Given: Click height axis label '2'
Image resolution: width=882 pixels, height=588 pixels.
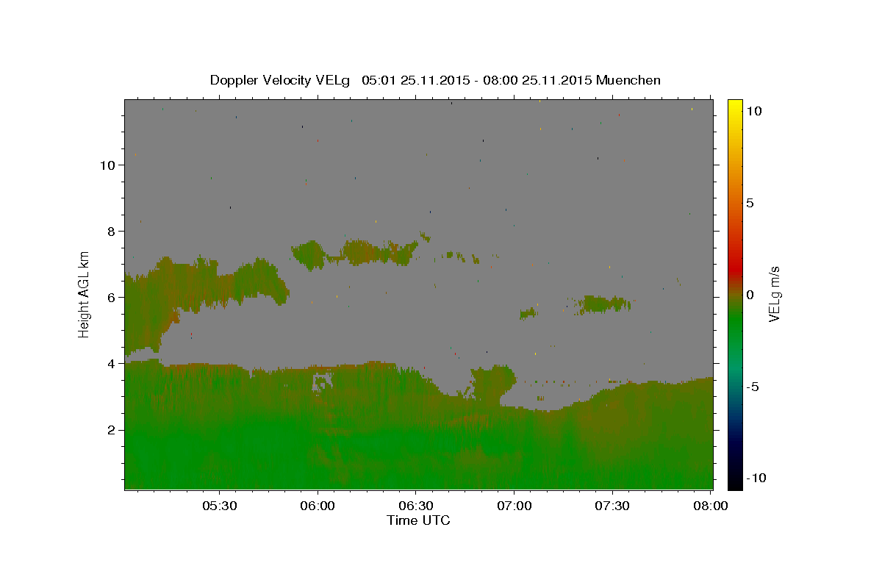Looking at the screenshot, I should point(112,429).
